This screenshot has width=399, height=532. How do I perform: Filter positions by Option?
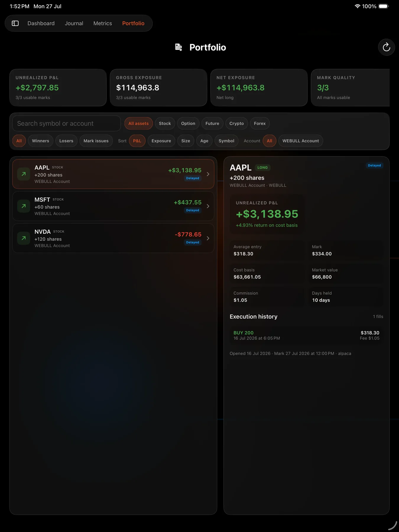coord(188,123)
